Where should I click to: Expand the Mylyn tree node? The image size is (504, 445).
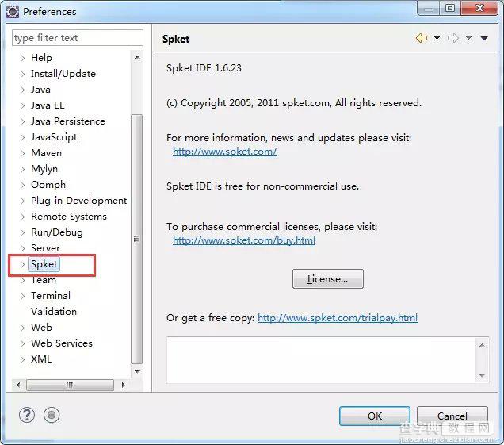(22, 169)
